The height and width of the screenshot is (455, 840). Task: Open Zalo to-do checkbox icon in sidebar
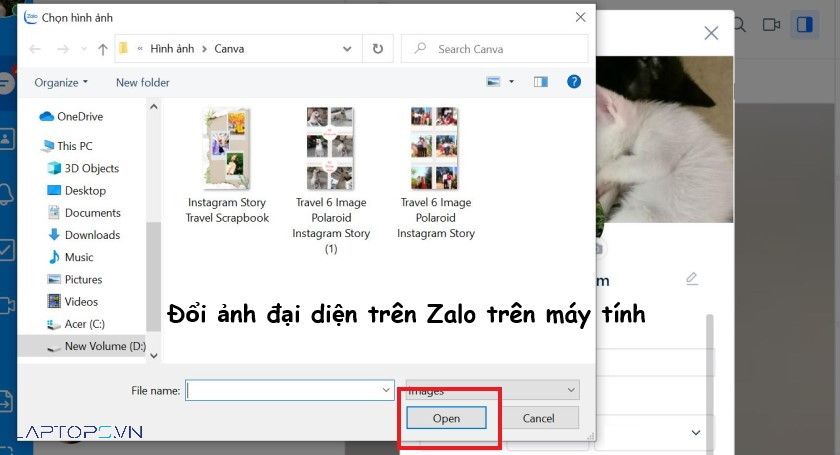(6, 250)
